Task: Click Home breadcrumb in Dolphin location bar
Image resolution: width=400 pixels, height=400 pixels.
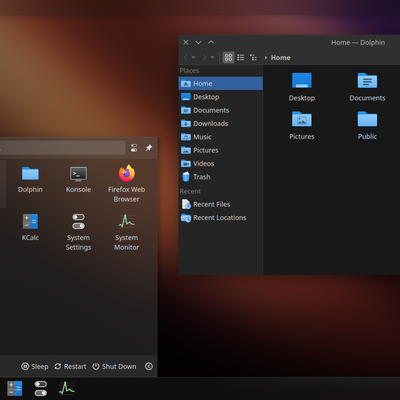Action: pyautogui.click(x=280, y=58)
